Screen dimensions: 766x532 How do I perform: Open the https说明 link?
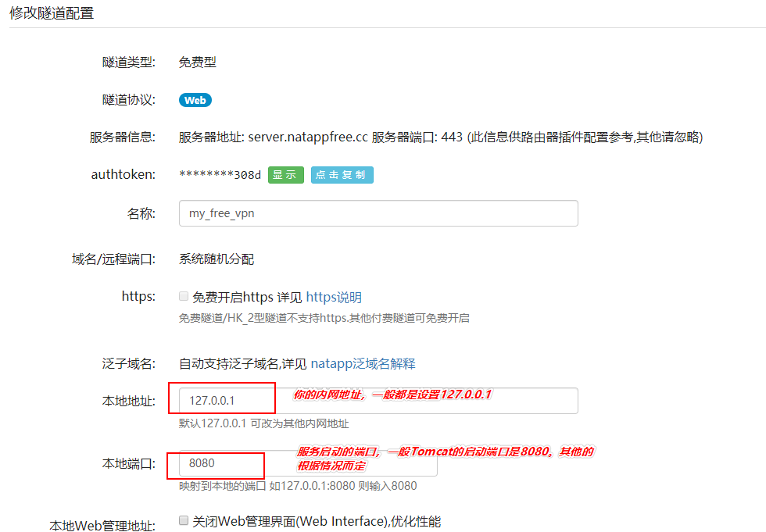tap(334, 297)
